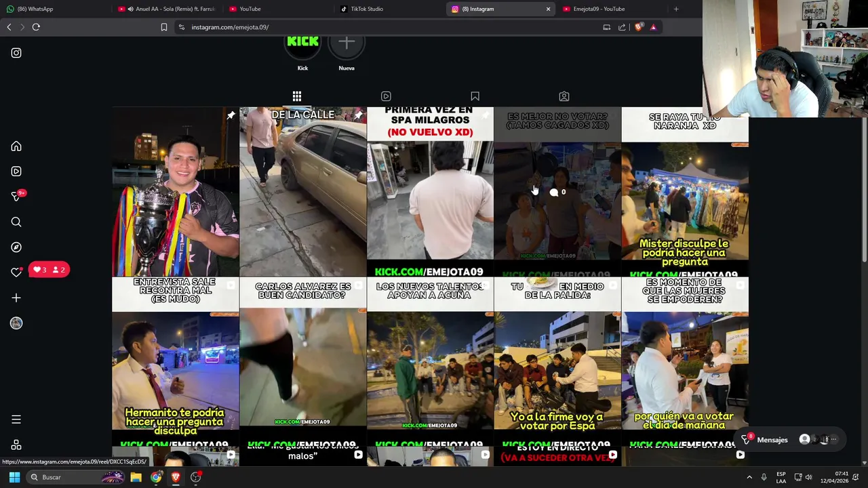
Task: Switch to the Saved bookmark tab
Action: (x=475, y=96)
